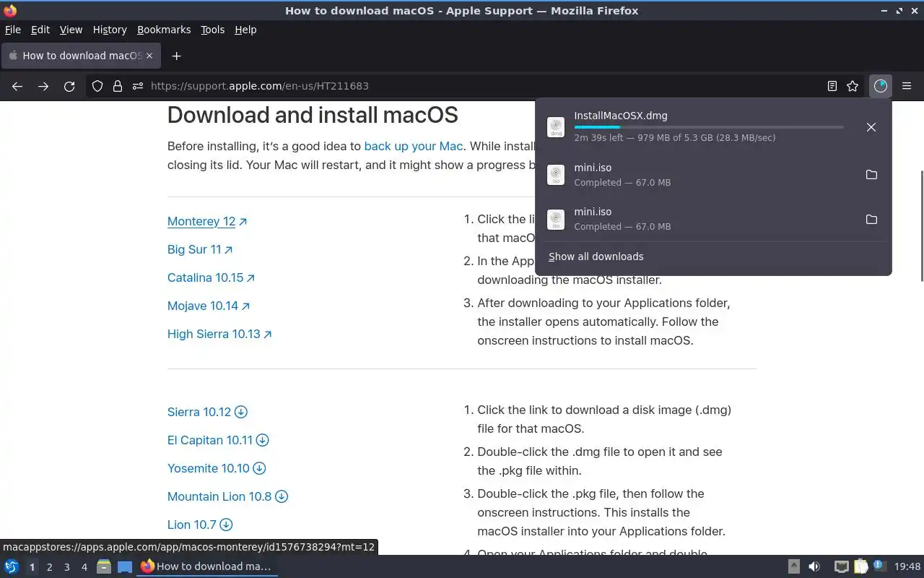The width and height of the screenshot is (924, 578).
Task: Go forward one page
Action: (43, 86)
